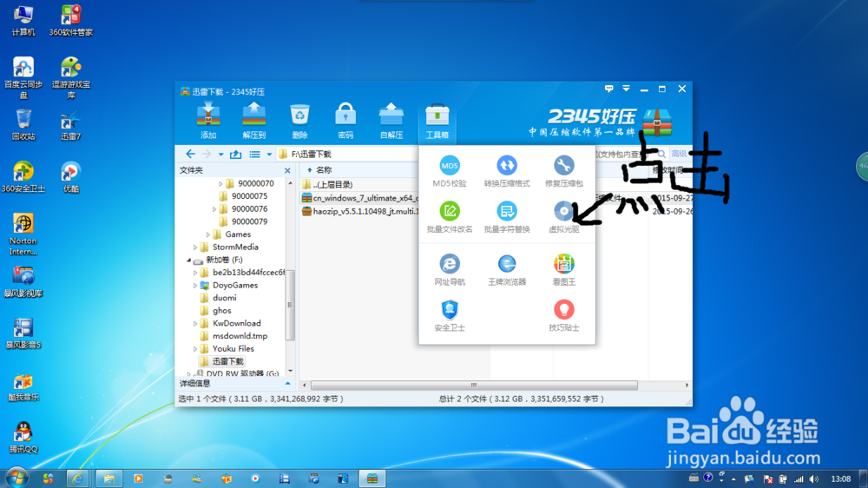Open 看图王 image viewer icon
The image size is (868, 488).
click(563, 270)
